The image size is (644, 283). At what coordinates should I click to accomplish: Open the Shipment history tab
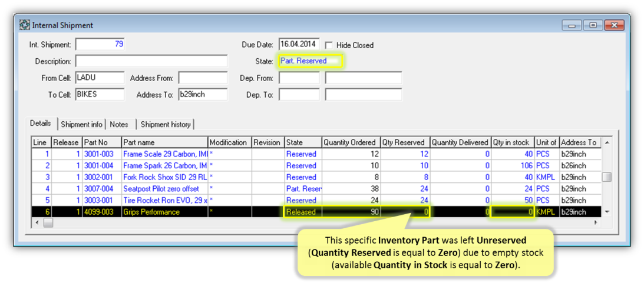[x=165, y=124]
